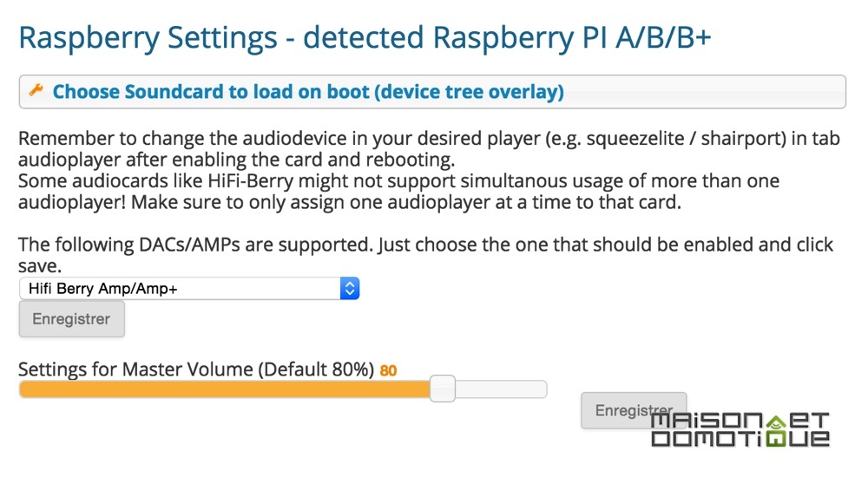Image resolution: width=868 pixels, height=477 pixels.
Task: Click the Maison et Domotique logo
Action: click(x=740, y=430)
